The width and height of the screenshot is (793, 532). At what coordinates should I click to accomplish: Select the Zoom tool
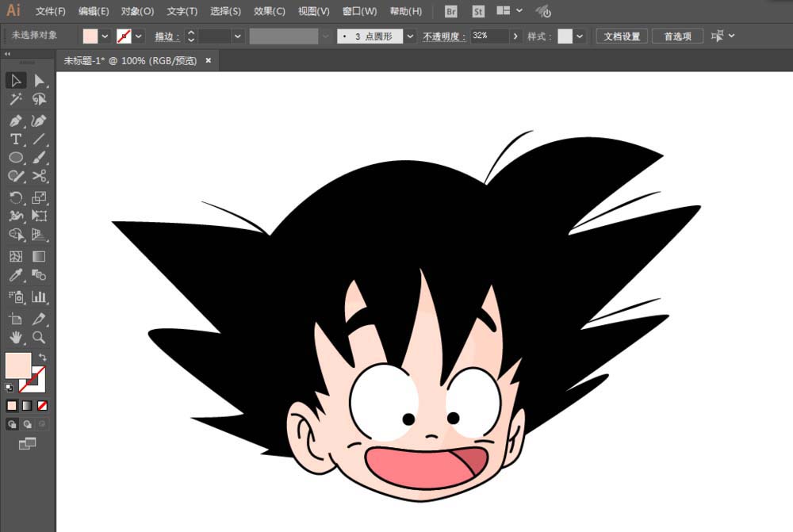tap(39, 337)
